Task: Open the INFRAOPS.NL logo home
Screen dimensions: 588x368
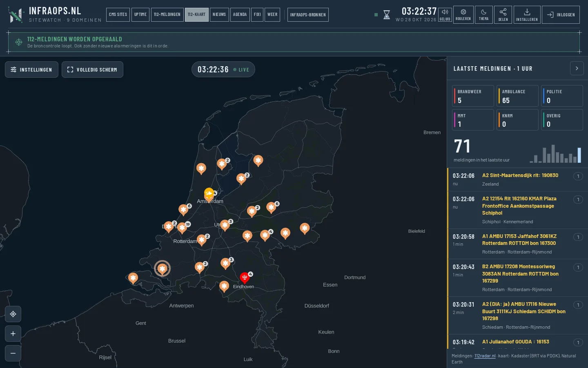Action: [x=55, y=14]
